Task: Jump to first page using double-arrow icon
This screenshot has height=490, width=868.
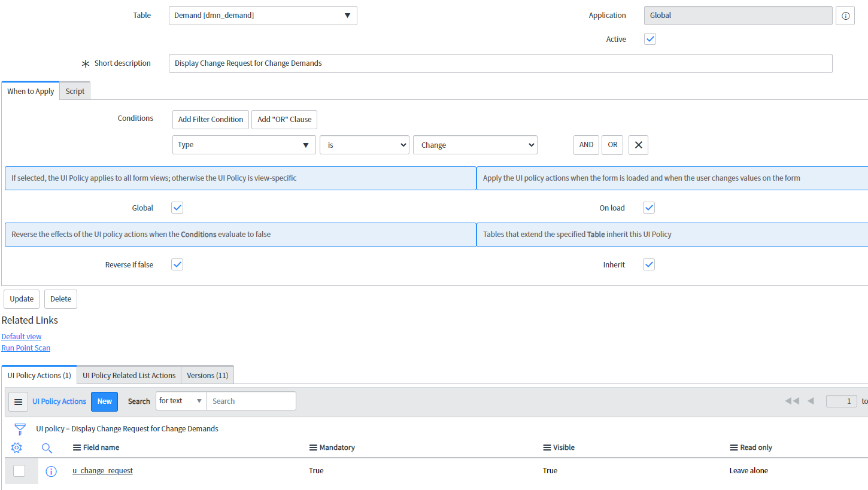Action: [x=791, y=401]
